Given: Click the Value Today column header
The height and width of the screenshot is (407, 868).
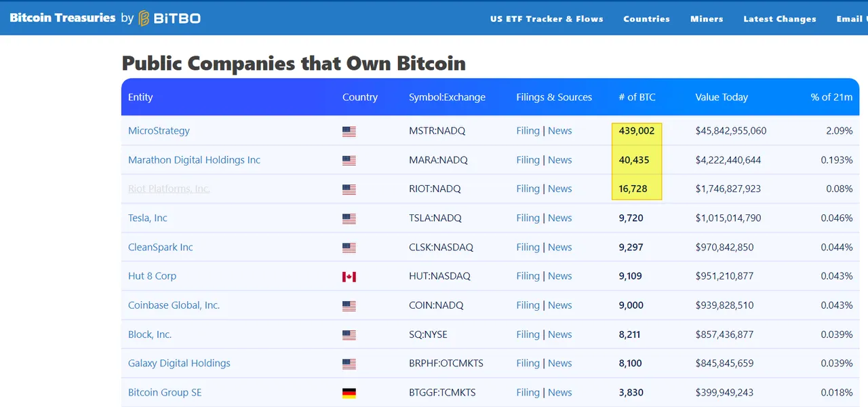Looking at the screenshot, I should coord(722,97).
